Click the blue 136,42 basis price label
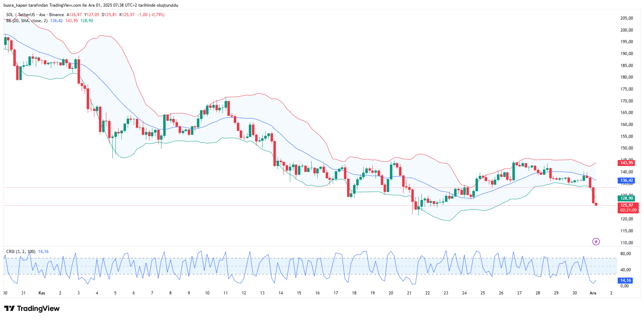This screenshot has width=644, height=319. pyautogui.click(x=626, y=180)
